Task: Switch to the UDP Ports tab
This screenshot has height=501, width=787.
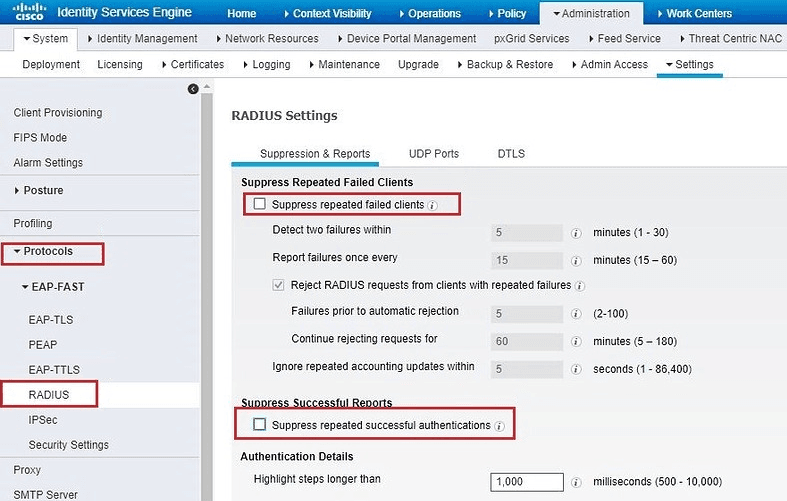Action: tap(433, 154)
